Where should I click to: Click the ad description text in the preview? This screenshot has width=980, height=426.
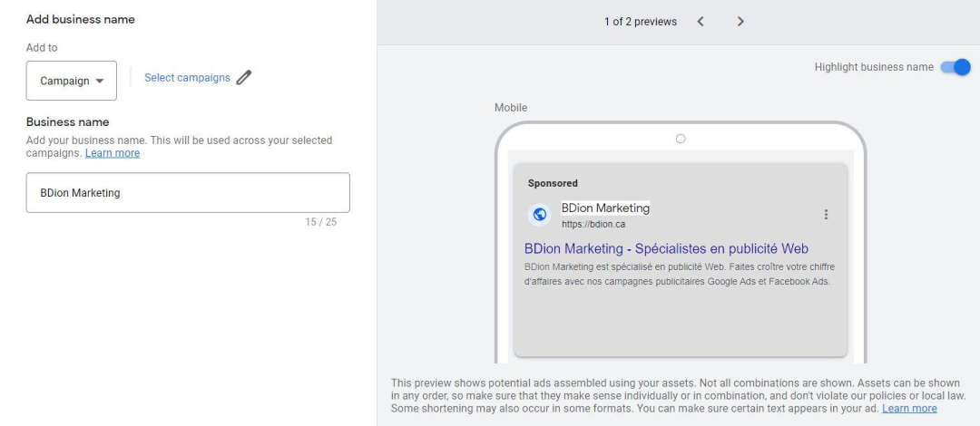click(680, 275)
